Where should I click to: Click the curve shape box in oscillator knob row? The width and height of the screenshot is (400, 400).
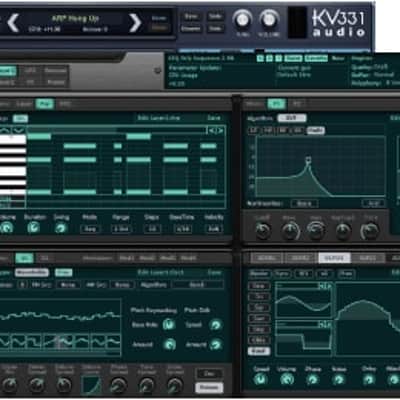[x=91, y=385]
